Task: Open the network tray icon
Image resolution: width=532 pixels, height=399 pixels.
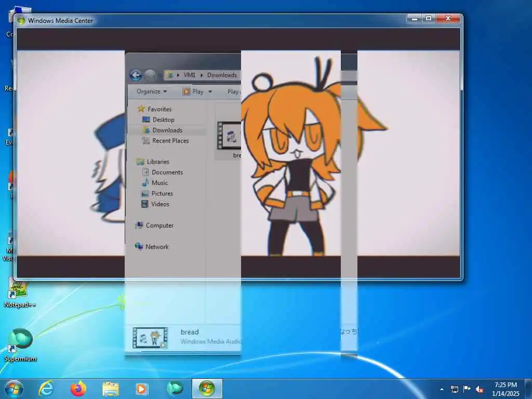Action: pos(454,389)
